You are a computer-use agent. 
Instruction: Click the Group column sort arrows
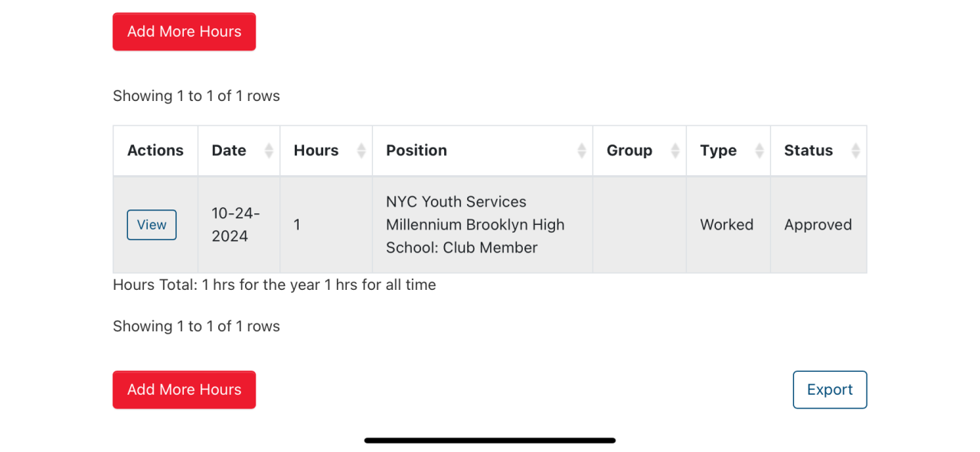point(675,151)
